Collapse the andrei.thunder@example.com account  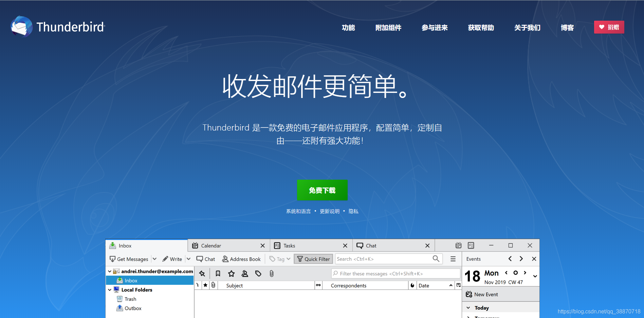pos(110,271)
